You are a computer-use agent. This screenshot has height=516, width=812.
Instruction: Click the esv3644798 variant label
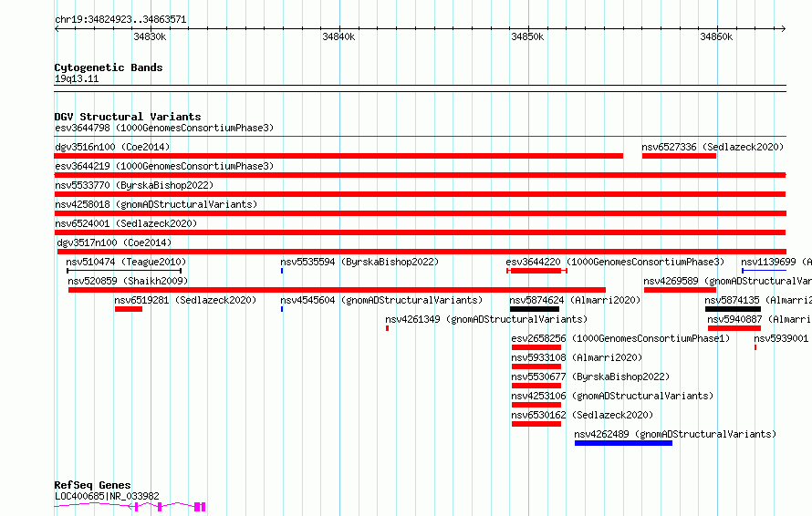click(164, 128)
